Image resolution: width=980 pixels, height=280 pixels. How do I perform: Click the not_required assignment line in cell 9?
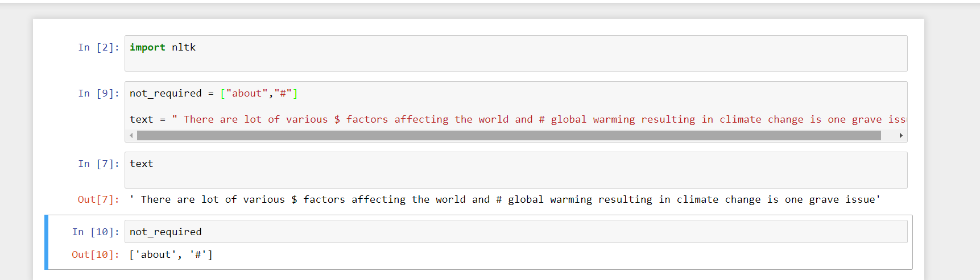213,94
